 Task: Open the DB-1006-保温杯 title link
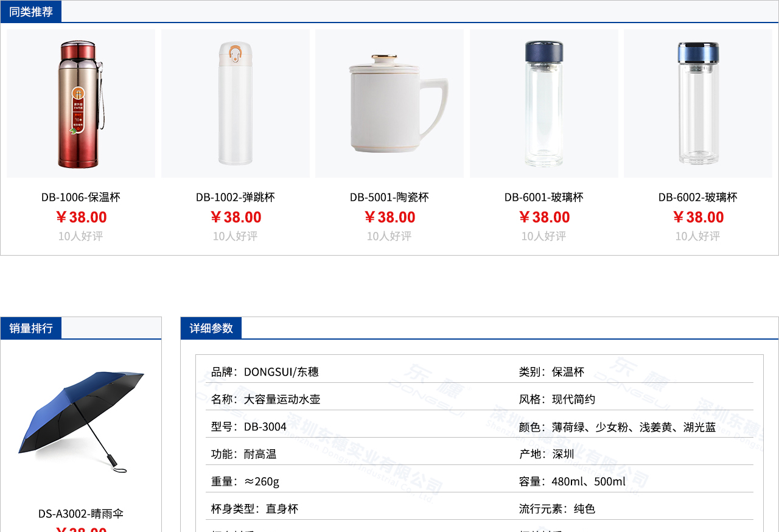pyautogui.click(x=81, y=197)
